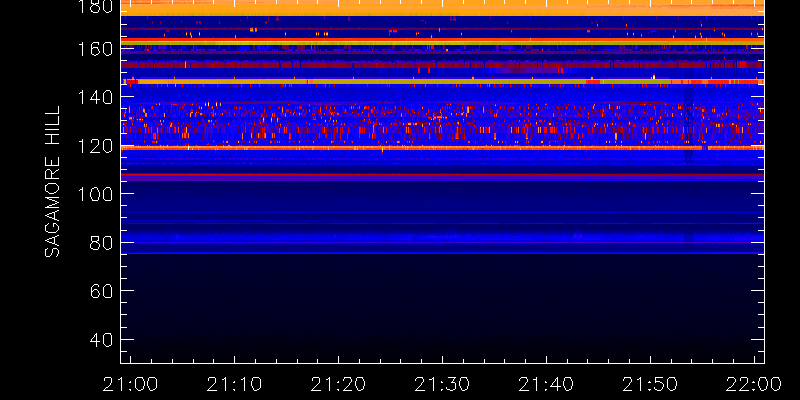The image size is (800, 400).
Task: Click the 160 frequency axis label
Action: coord(96,49)
